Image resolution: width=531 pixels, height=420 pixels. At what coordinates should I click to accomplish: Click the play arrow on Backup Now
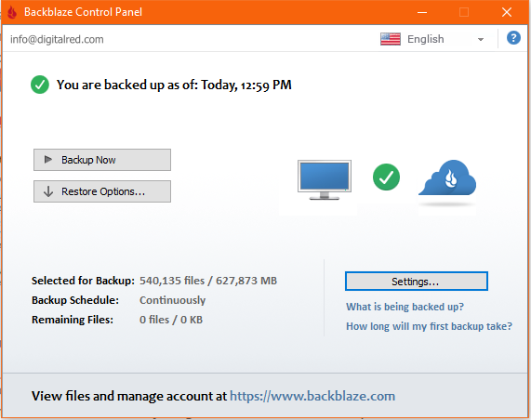[48, 160]
